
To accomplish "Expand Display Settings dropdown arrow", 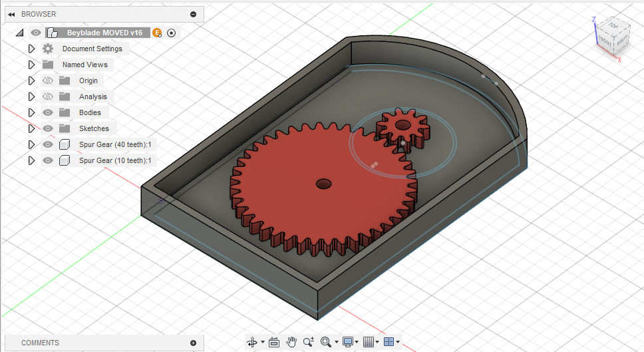I will pos(357,342).
